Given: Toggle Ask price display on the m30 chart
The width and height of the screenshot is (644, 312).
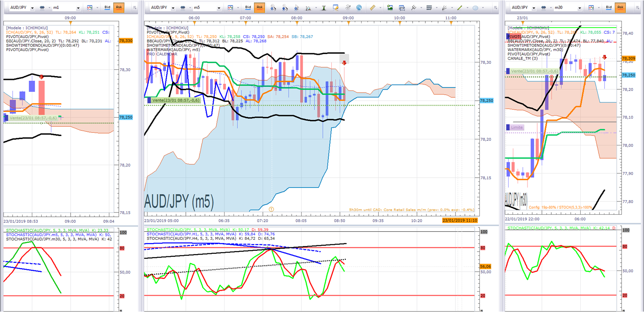Looking at the screenshot, I should (x=620, y=8).
